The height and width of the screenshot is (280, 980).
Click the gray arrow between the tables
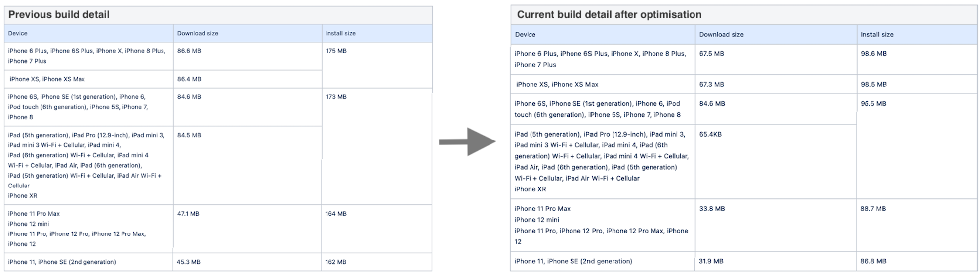(467, 142)
